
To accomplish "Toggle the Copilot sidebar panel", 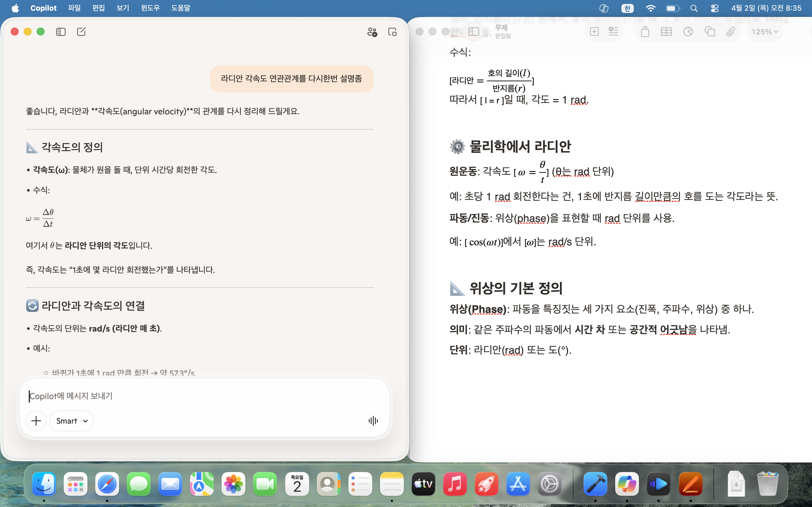I will coord(61,32).
